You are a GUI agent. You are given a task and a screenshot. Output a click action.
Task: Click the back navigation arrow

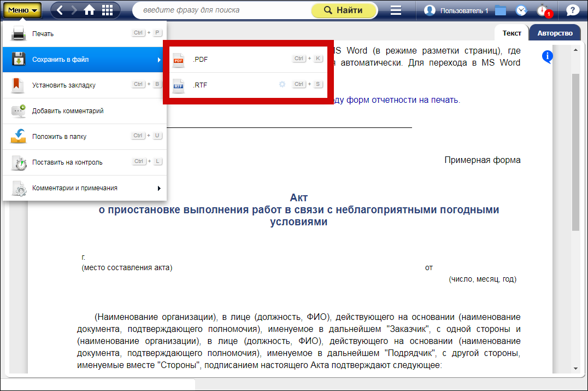(60, 10)
